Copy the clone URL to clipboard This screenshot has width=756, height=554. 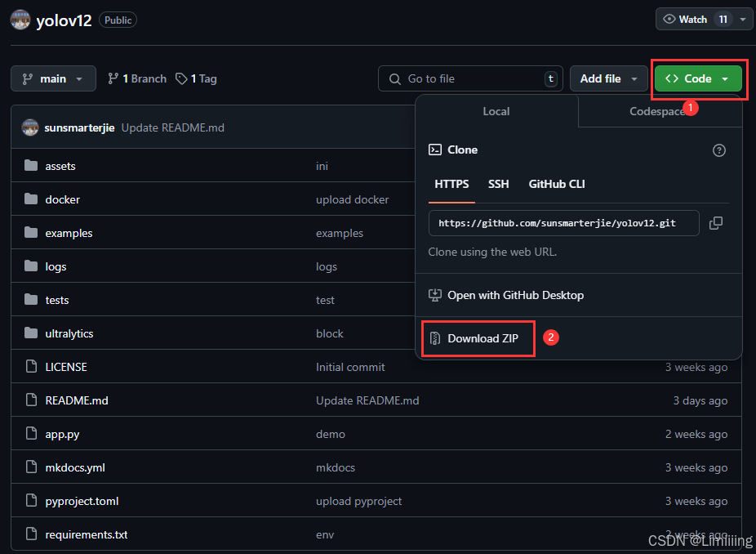click(x=716, y=223)
